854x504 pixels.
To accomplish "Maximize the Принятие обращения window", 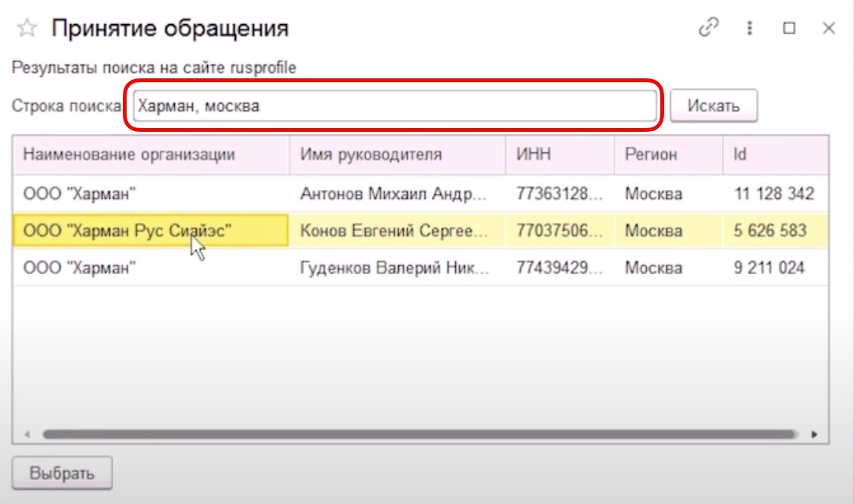I will (789, 28).
